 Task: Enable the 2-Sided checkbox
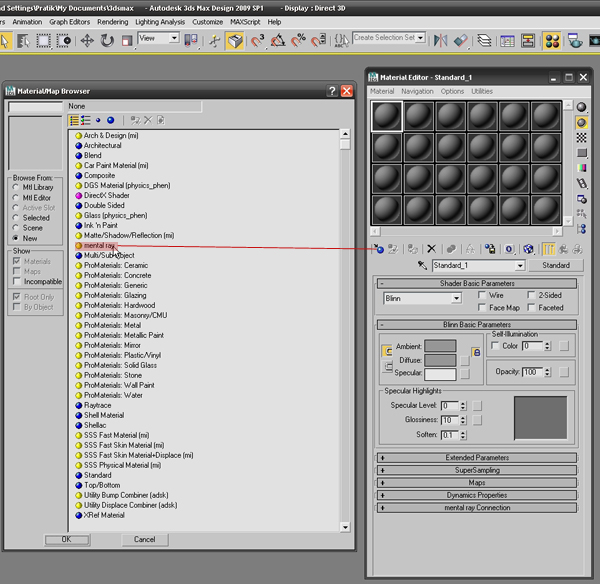click(x=530, y=296)
